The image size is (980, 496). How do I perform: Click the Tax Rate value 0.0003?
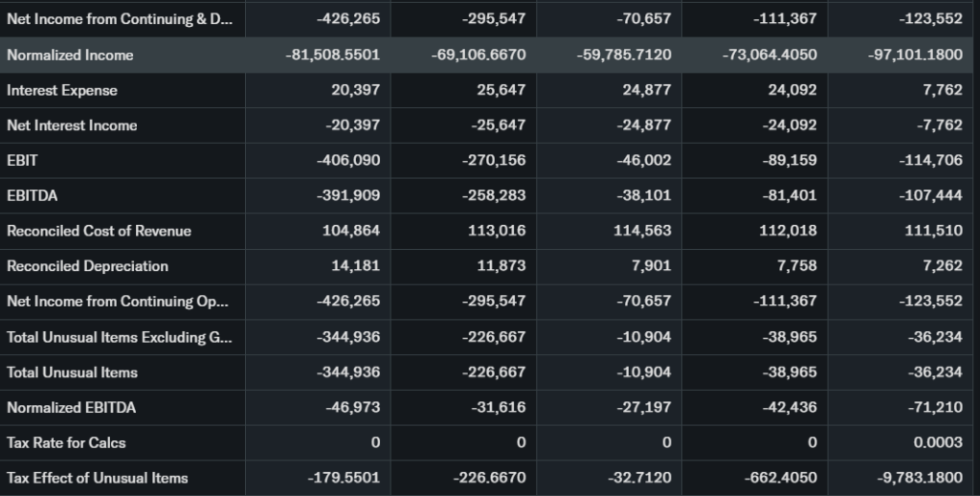point(940,442)
